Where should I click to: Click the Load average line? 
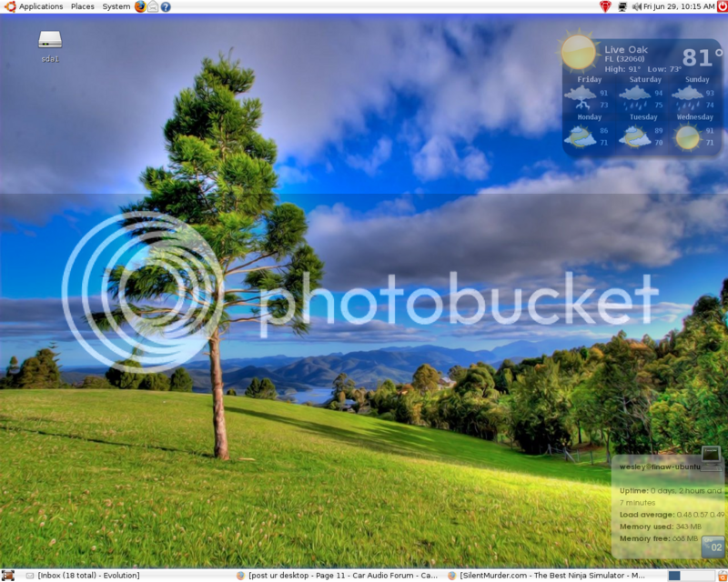click(672, 515)
